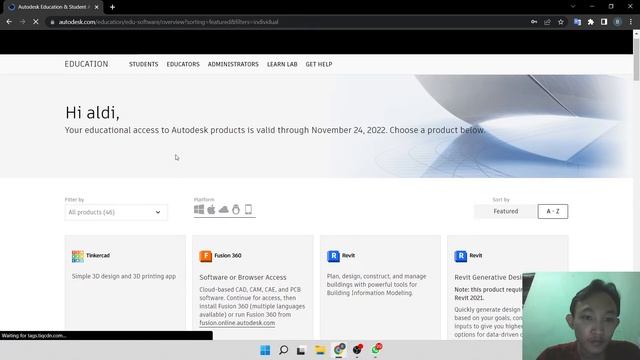
Task: Click the Revit icon on the BIM card
Action: 333,256
